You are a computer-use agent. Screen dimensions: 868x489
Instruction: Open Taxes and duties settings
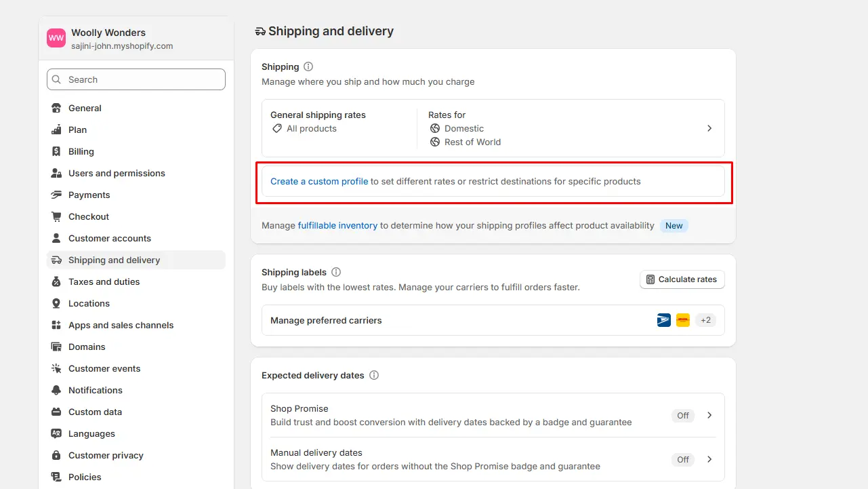104,281
